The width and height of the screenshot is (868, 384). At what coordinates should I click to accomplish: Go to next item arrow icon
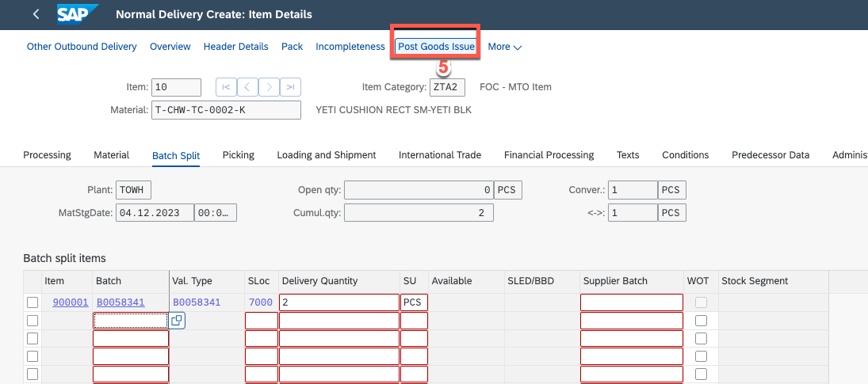tap(270, 87)
